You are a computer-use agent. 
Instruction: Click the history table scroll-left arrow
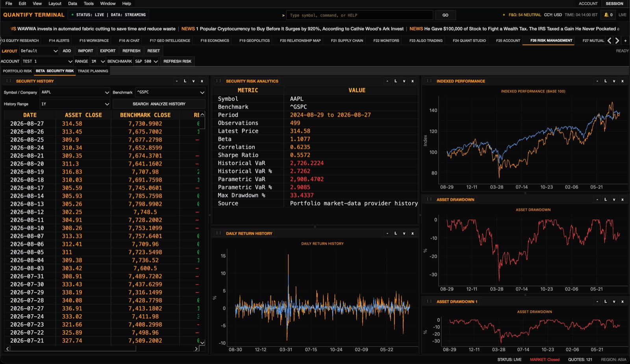(7, 349)
